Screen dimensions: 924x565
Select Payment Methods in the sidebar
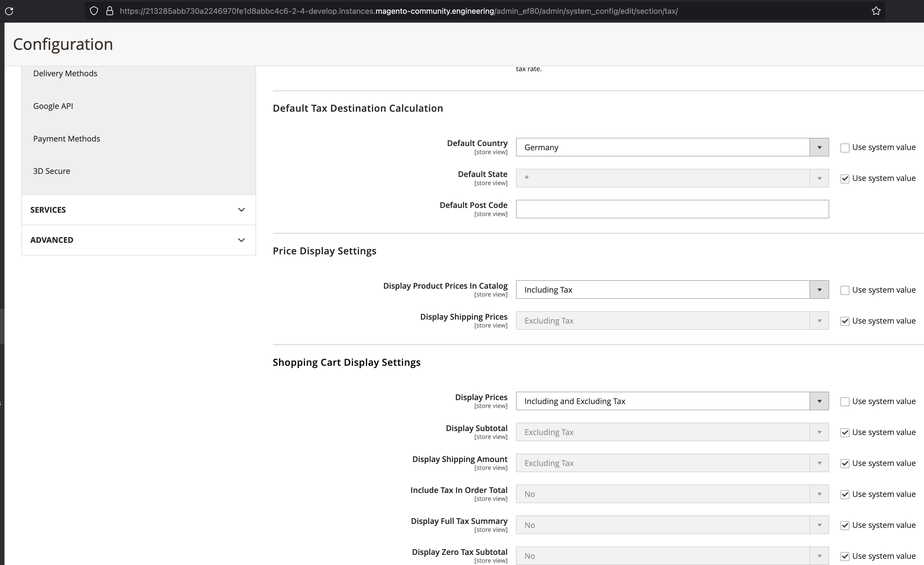click(x=67, y=138)
